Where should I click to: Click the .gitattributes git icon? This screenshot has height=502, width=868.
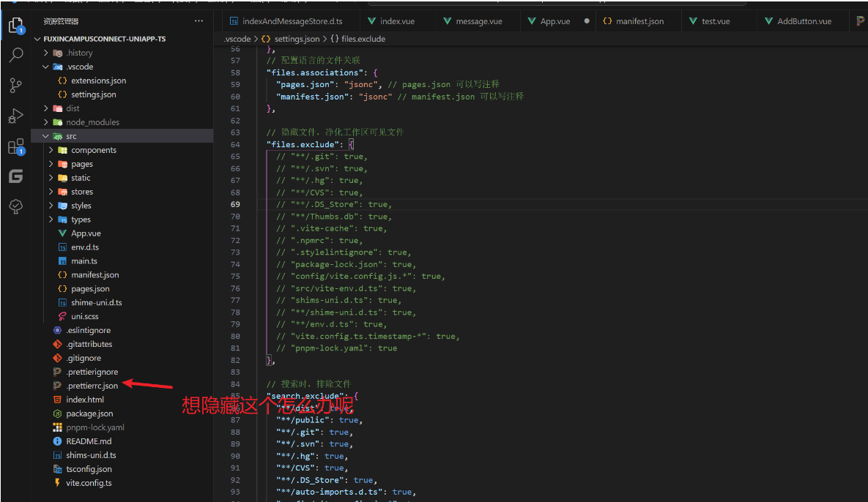click(x=57, y=344)
